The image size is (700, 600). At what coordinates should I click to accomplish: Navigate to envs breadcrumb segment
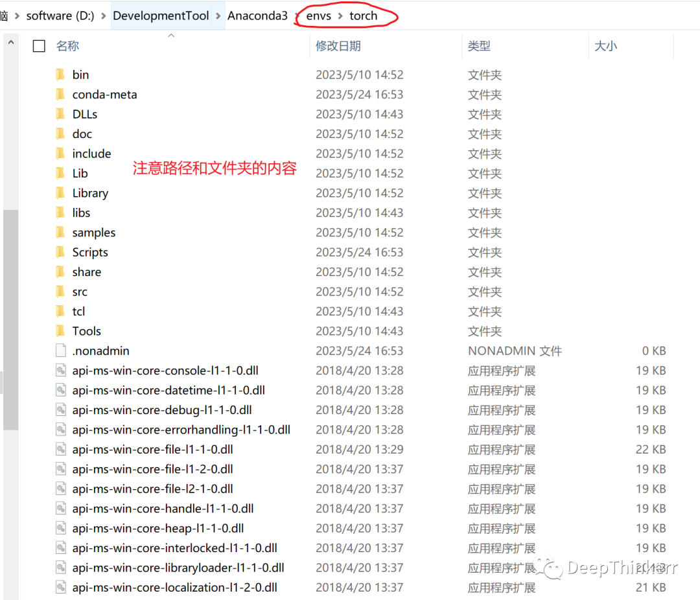point(319,16)
